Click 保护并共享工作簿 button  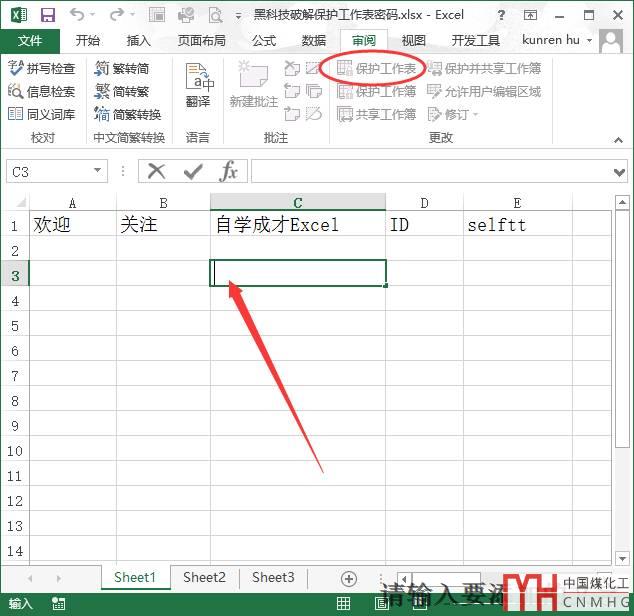[x=484, y=68]
